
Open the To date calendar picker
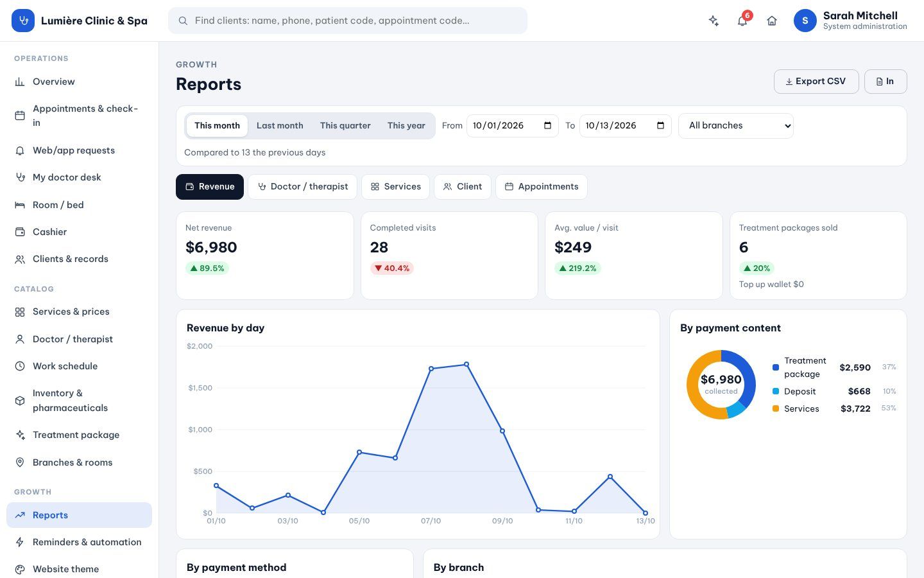tap(660, 126)
